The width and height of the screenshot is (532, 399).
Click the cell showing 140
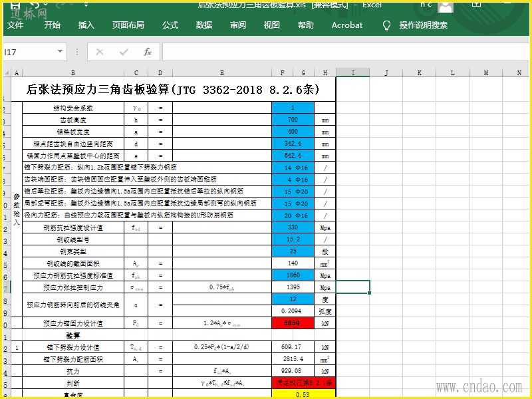click(293, 263)
